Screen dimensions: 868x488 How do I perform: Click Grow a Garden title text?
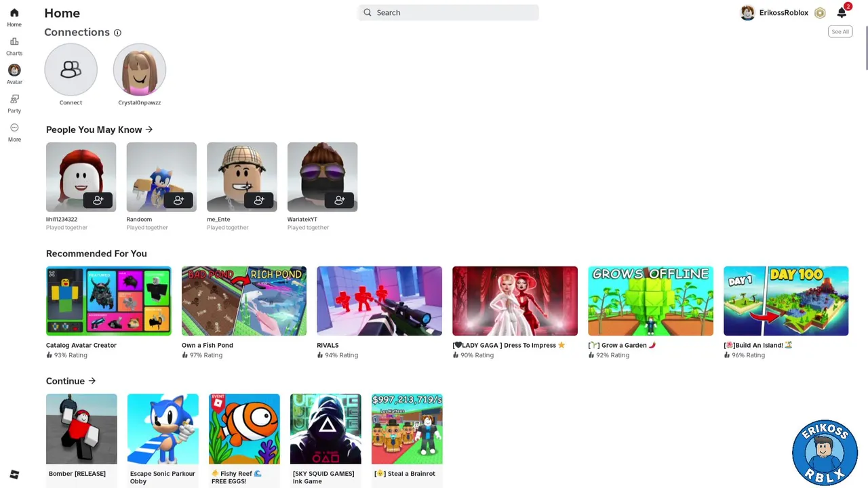622,345
